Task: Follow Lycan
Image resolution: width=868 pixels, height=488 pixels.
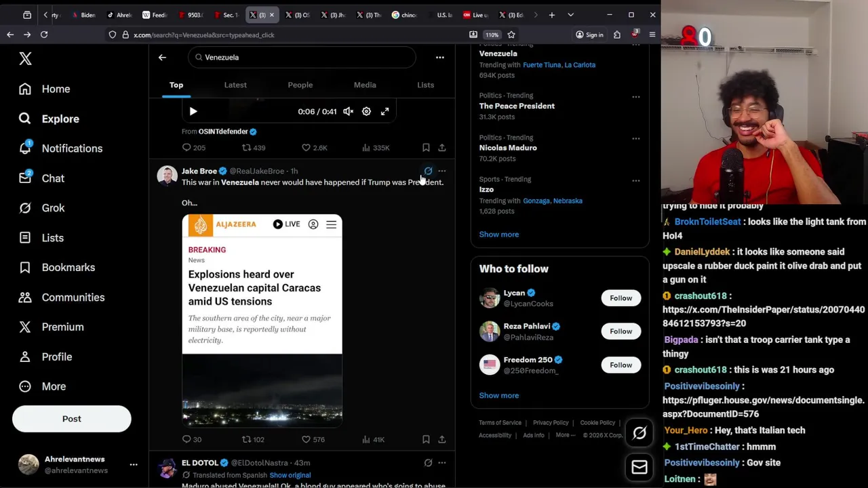Action: click(x=620, y=298)
